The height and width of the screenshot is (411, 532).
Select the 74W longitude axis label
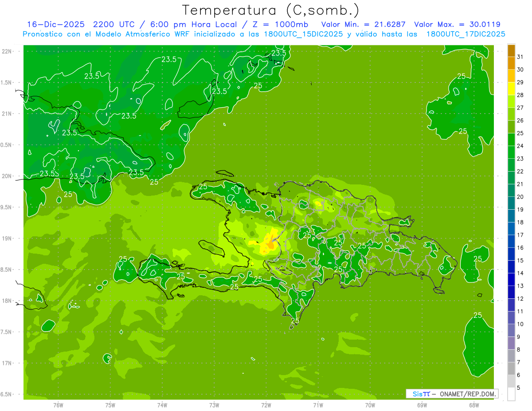coord(162,405)
